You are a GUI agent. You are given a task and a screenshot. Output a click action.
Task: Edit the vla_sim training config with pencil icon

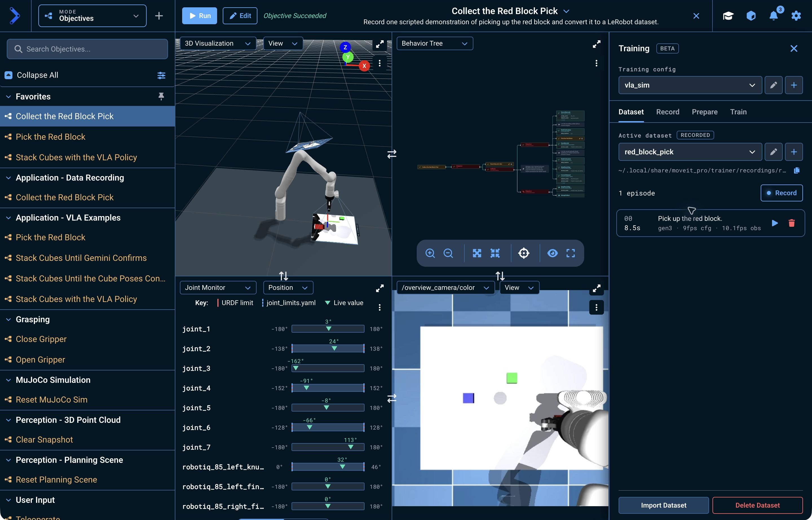coord(773,85)
